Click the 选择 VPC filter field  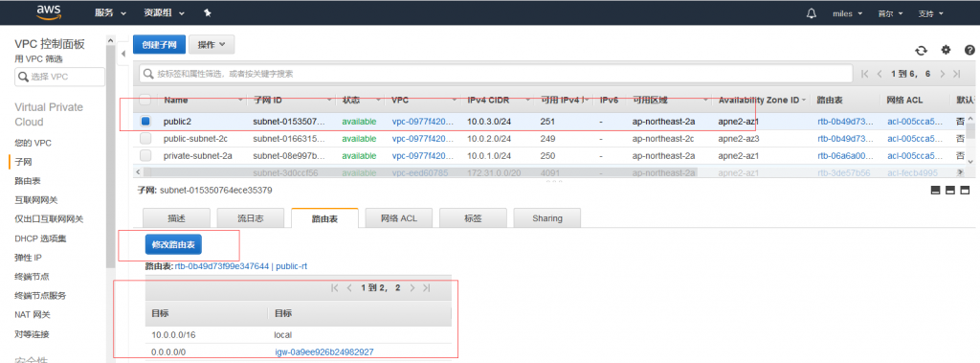click(60, 77)
